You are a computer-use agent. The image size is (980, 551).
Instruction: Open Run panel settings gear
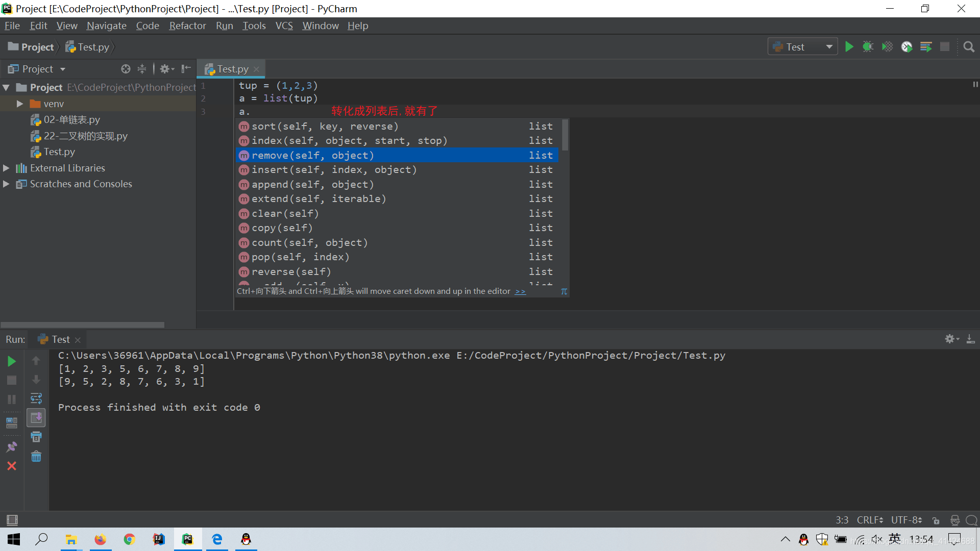952,339
